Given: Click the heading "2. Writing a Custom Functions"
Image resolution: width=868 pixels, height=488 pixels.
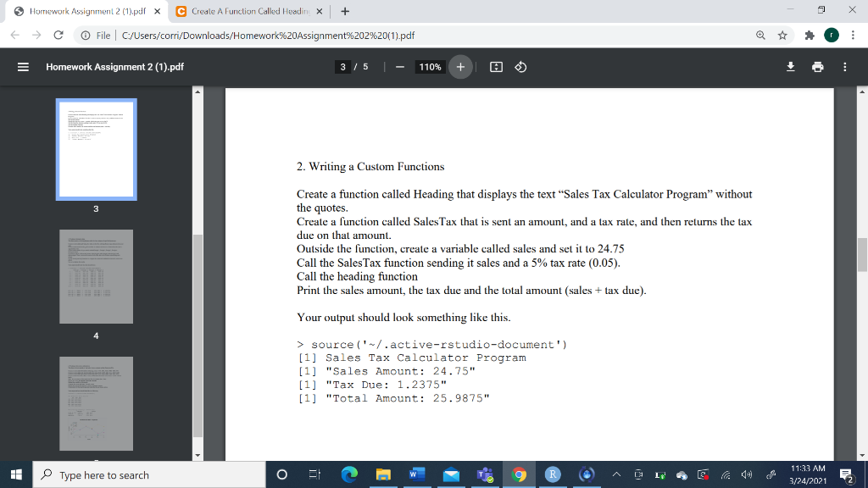Looking at the screenshot, I should click(x=370, y=167).
